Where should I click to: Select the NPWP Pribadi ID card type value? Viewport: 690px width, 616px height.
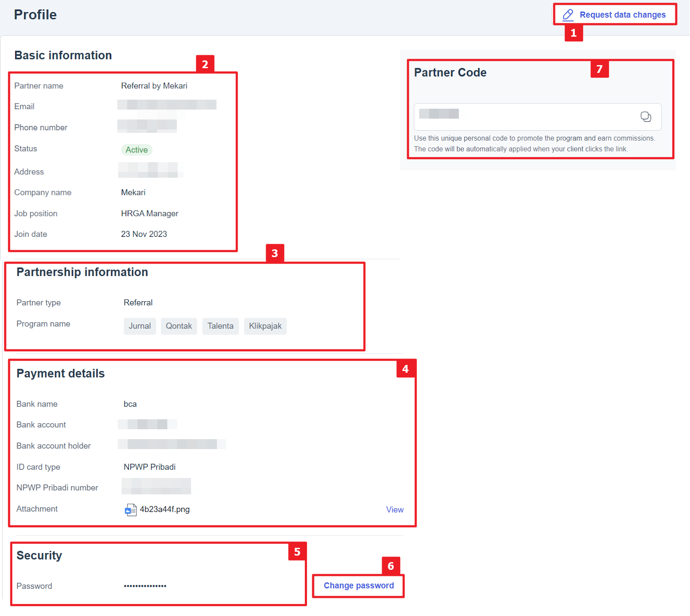[x=149, y=467]
